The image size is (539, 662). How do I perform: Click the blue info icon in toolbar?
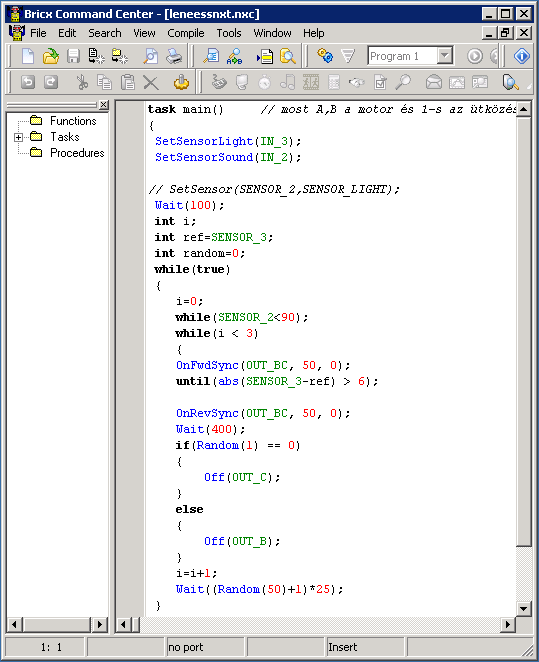click(x=522, y=56)
